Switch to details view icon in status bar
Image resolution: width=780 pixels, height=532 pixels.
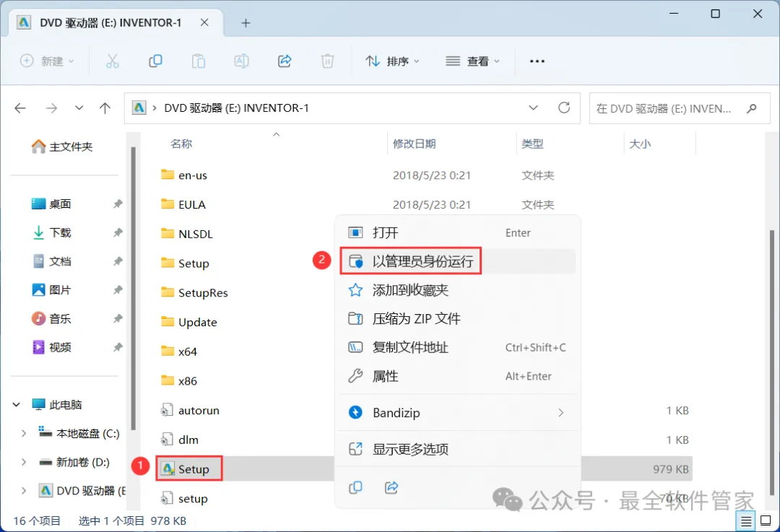(745, 521)
